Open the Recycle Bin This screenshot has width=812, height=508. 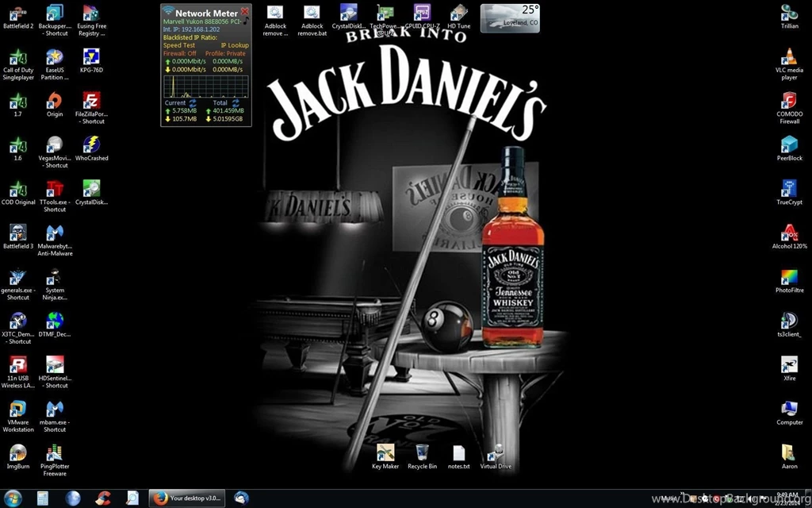coord(422,453)
